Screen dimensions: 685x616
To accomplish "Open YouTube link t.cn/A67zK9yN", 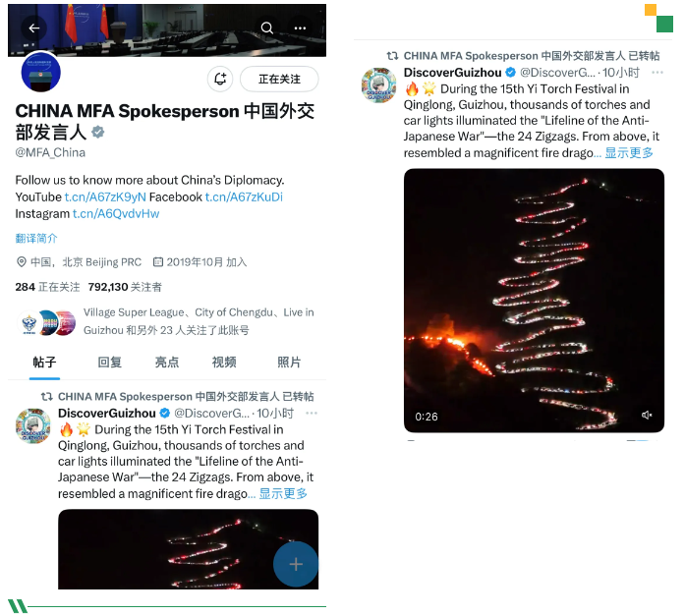I will pyautogui.click(x=105, y=196).
